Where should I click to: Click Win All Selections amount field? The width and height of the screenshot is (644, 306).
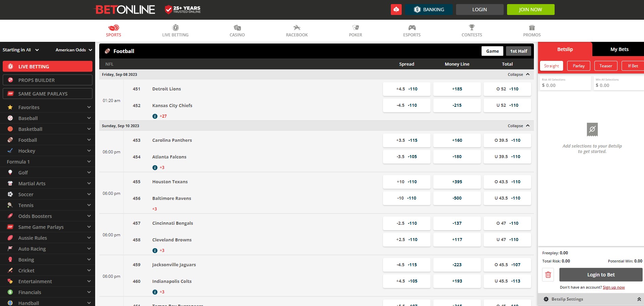619,83
